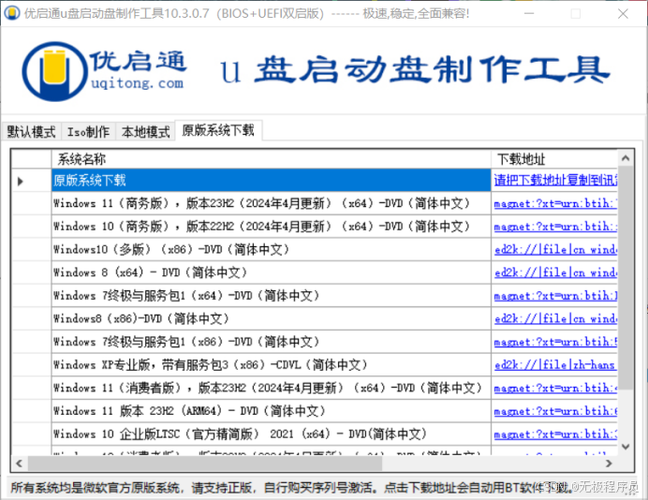Open ed2k link for Windows XP专业版
The height and width of the screenshot is (500, 648).
tap(555, 365)
